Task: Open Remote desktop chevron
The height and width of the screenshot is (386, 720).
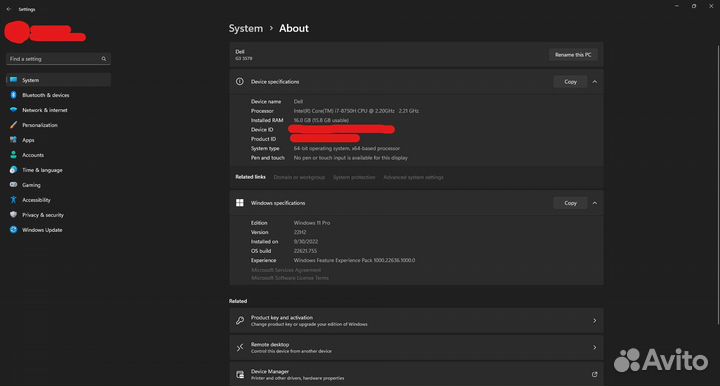Action: (x=595, y=347)
